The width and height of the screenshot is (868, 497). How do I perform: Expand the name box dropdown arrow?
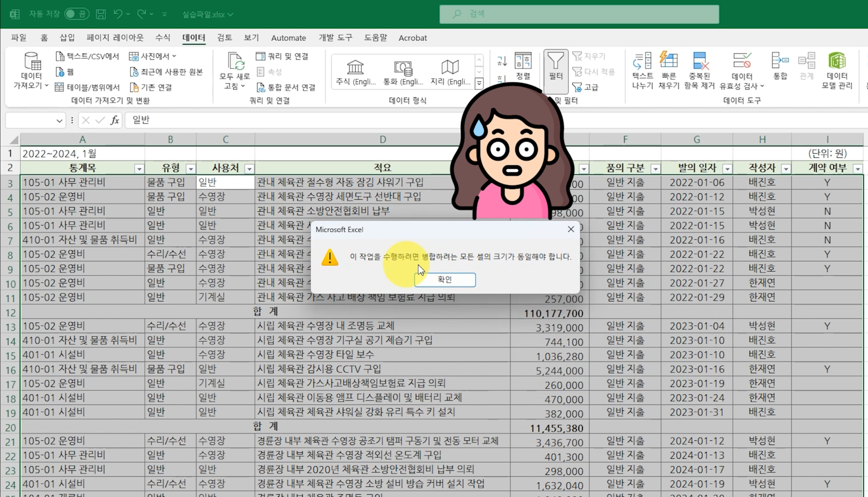tap(59, 120)
